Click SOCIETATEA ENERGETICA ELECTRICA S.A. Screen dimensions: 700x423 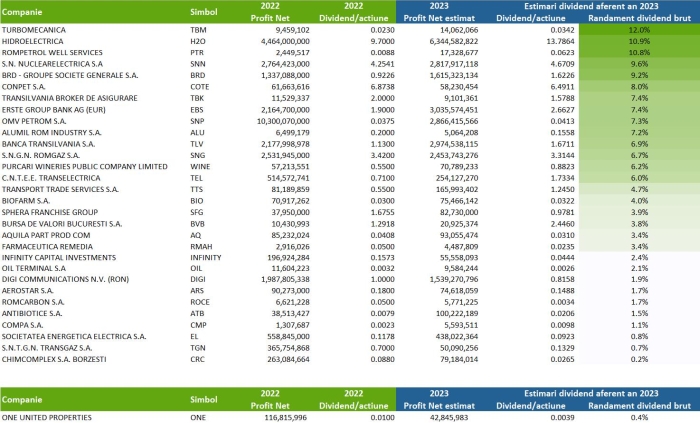point(74,336)
